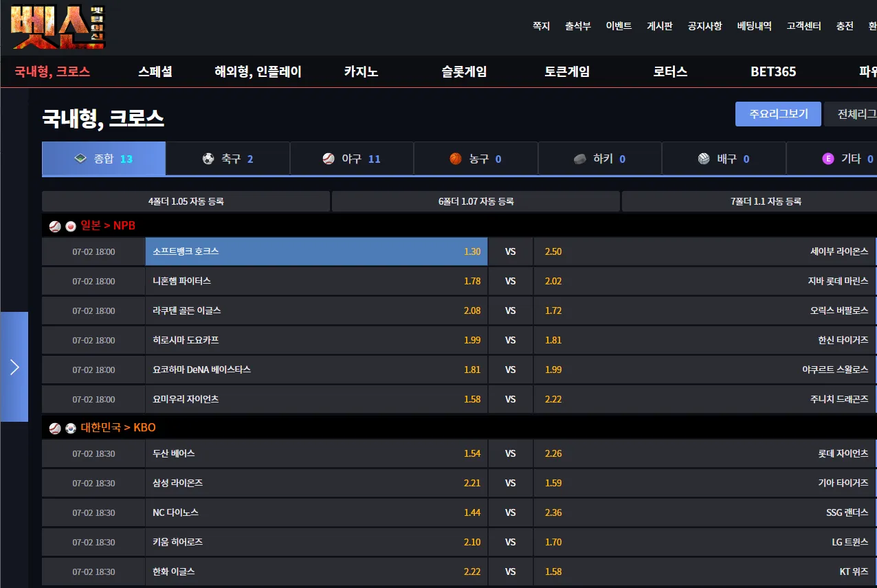Pick LG 트윈스 at 1.70 odds
Image resolution: width=877 pixels, height=588 pixels.
[705, 542]
